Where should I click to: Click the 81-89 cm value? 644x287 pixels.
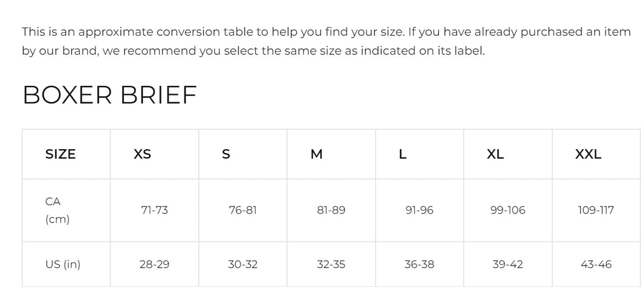pyautogui.click(x=331, y=210)
